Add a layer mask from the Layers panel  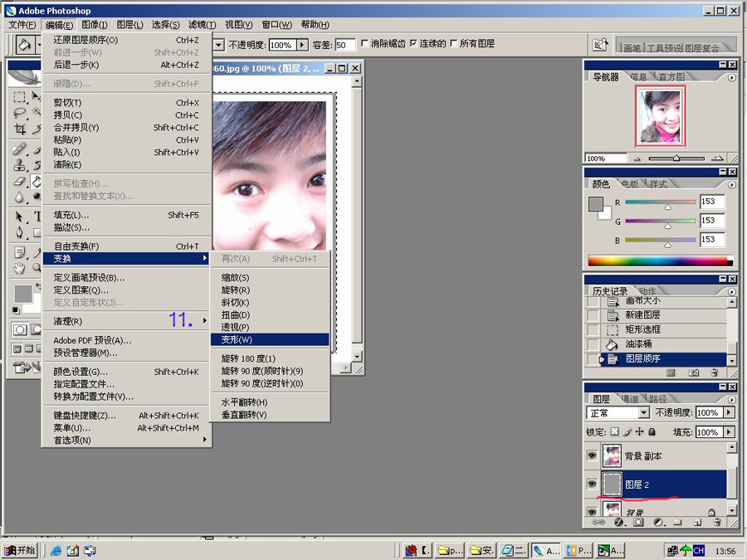637,522
